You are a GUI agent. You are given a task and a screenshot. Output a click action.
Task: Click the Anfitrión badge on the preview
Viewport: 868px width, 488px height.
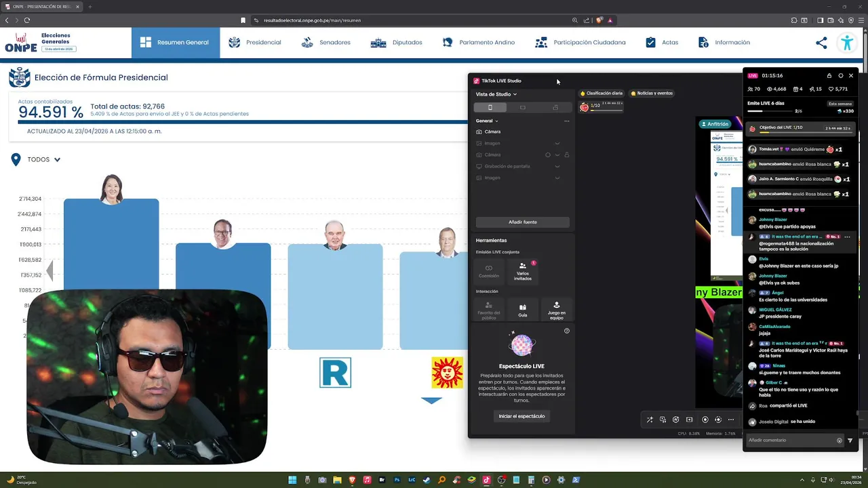pyautogui.click(x=715, y=124)
